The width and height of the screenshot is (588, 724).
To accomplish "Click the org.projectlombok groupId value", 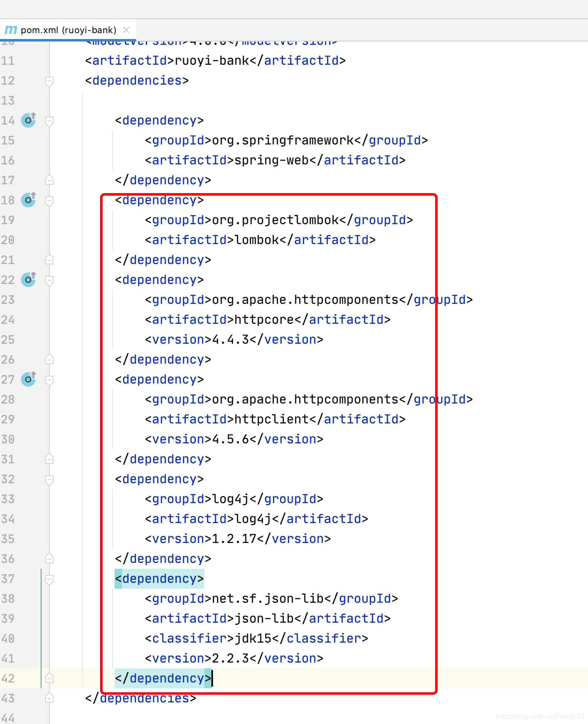I will [275, 220].
